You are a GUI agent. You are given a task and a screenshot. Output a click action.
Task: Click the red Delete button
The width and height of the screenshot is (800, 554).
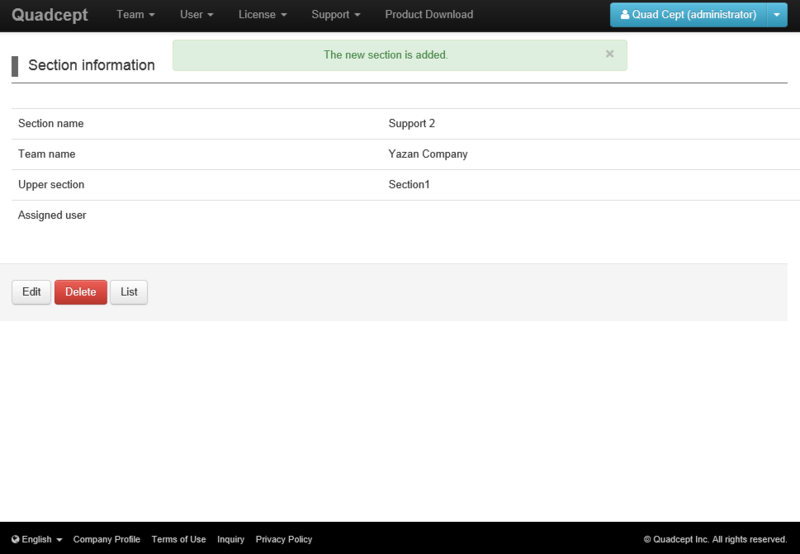click(81, 292)
